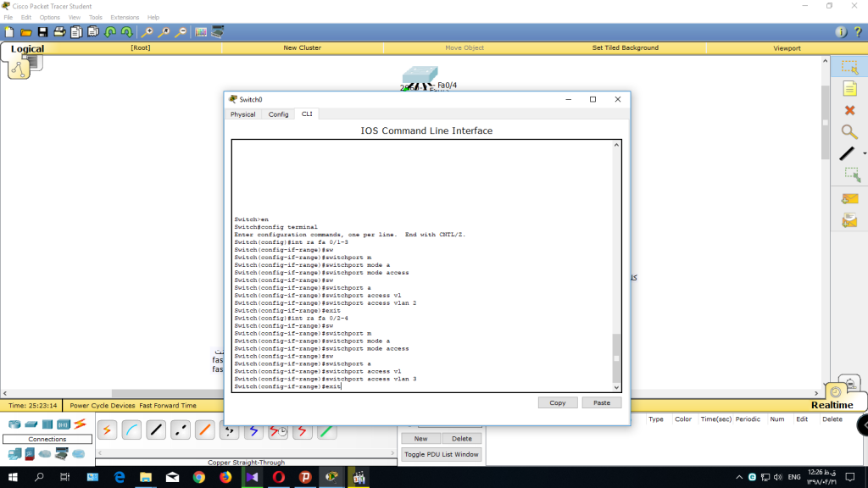Choose the black Copper Straight-Through cable

tap(156, 430)
